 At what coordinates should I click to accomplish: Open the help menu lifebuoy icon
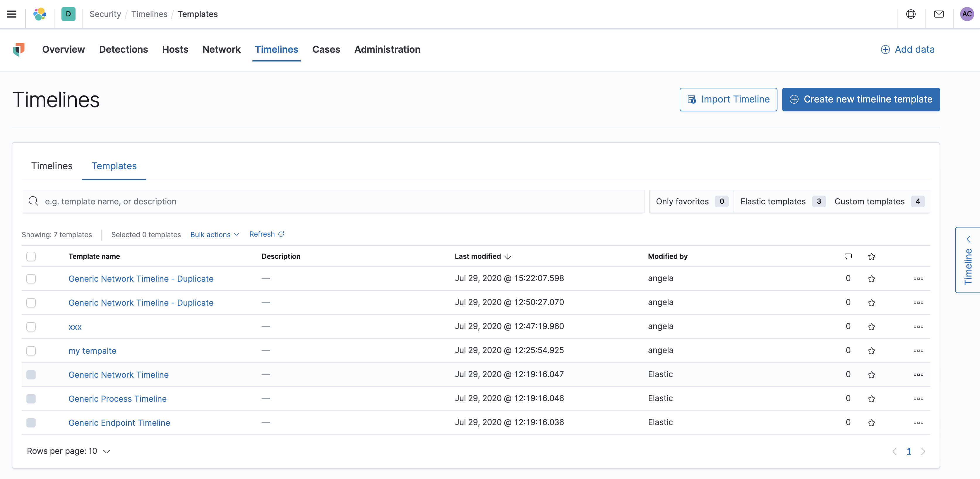[910, 14]
